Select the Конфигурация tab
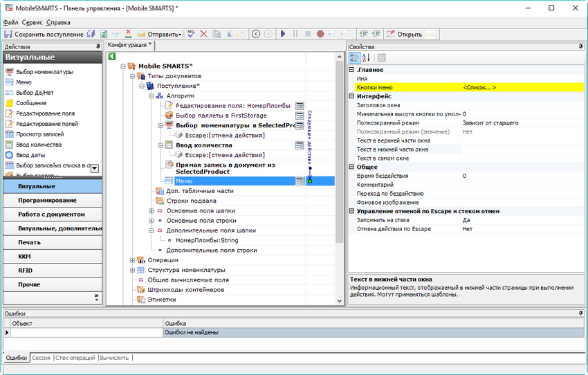This screenshot has height=375, width=588. point(130,45)
